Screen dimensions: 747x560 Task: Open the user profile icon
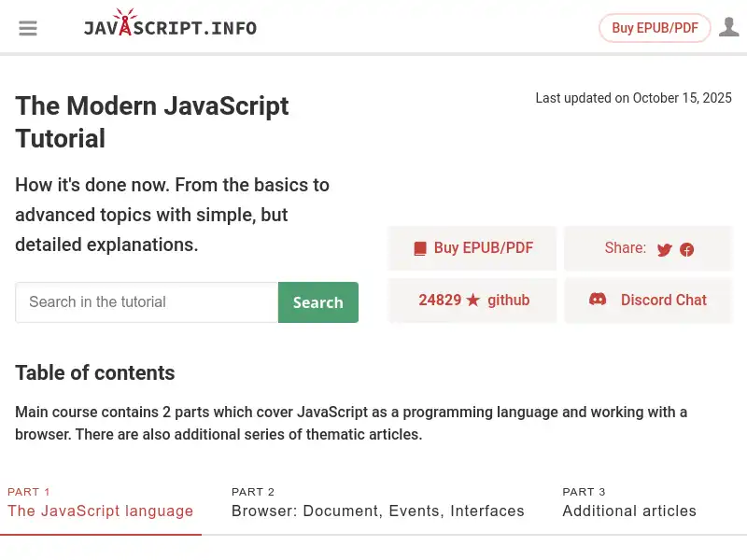[x=729, y=27]
